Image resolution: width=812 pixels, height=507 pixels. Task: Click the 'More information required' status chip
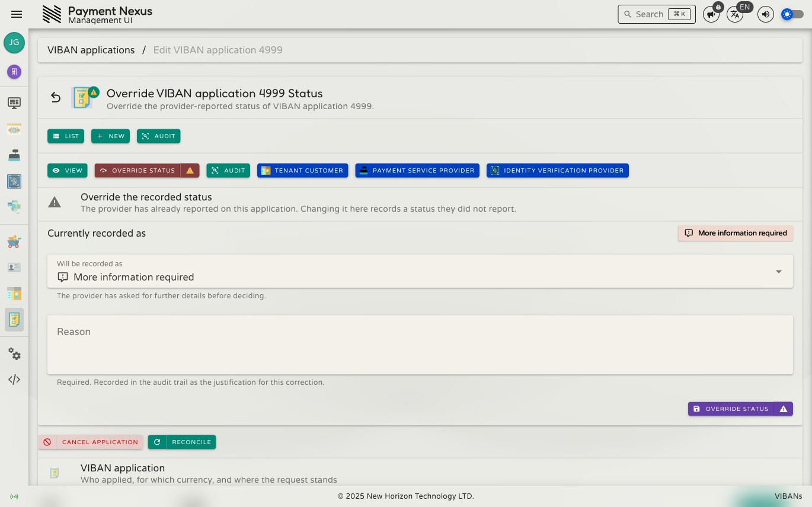tap(736, 233)
